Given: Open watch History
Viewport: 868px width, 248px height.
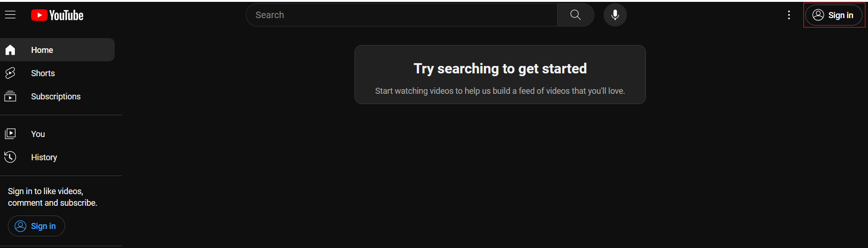Looking at the screenshot, I should (57, 157).
